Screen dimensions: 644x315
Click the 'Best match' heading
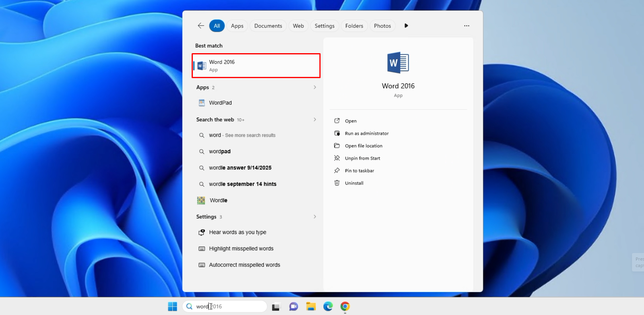[x=209, y=46]
